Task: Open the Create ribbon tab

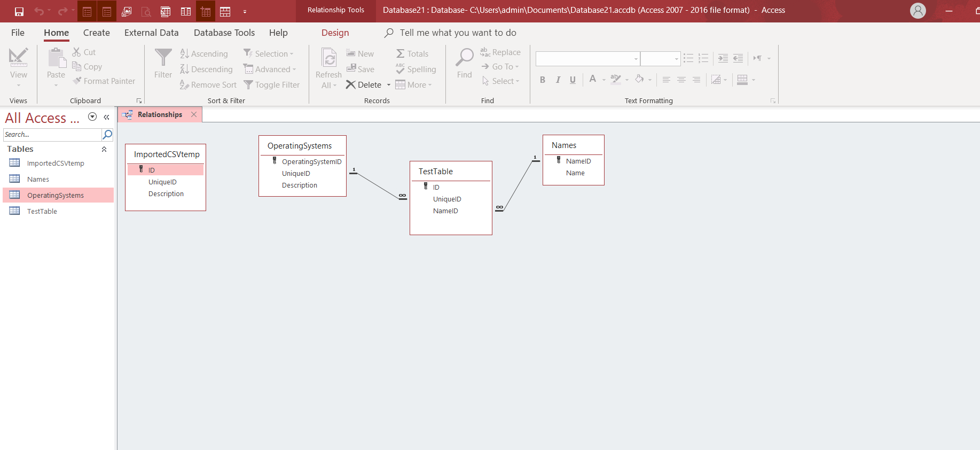Action: pyautogui.click(x=97, y=33)
